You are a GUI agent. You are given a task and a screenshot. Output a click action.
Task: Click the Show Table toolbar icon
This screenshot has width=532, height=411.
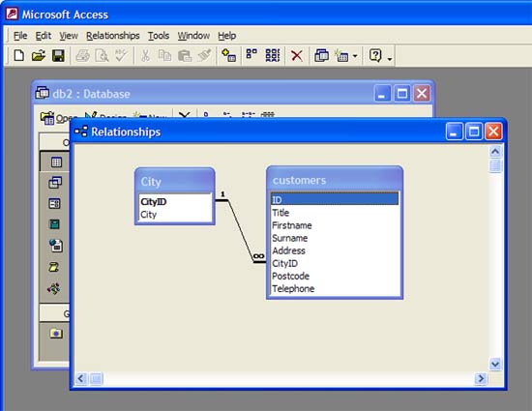click(228, 55)
